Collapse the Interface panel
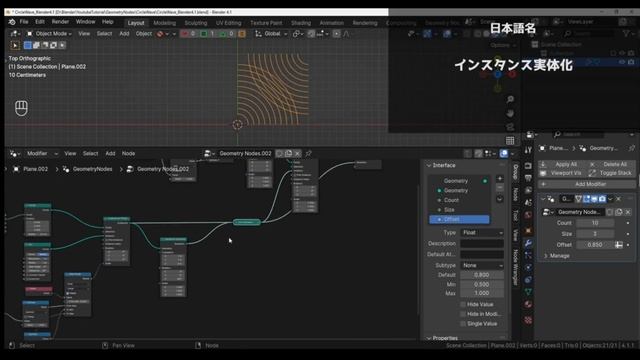This screenshot has height=360, width=640. [x=440, y=165]
